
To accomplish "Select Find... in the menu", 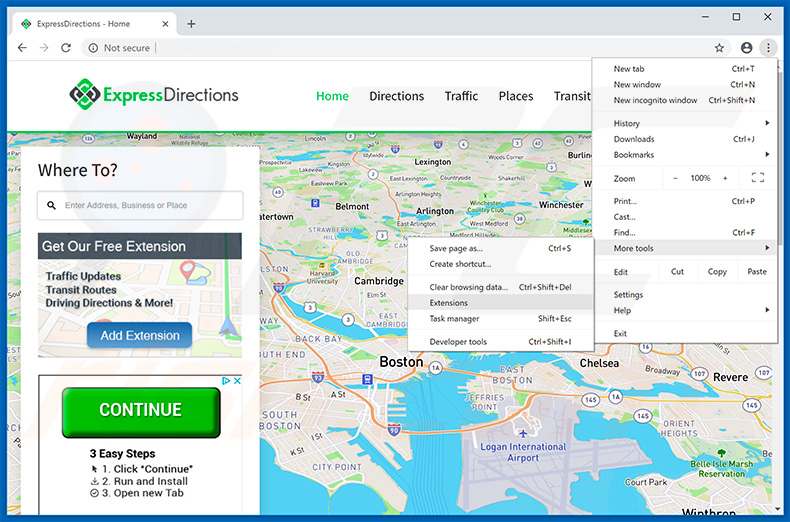I will tap(685, 232).
